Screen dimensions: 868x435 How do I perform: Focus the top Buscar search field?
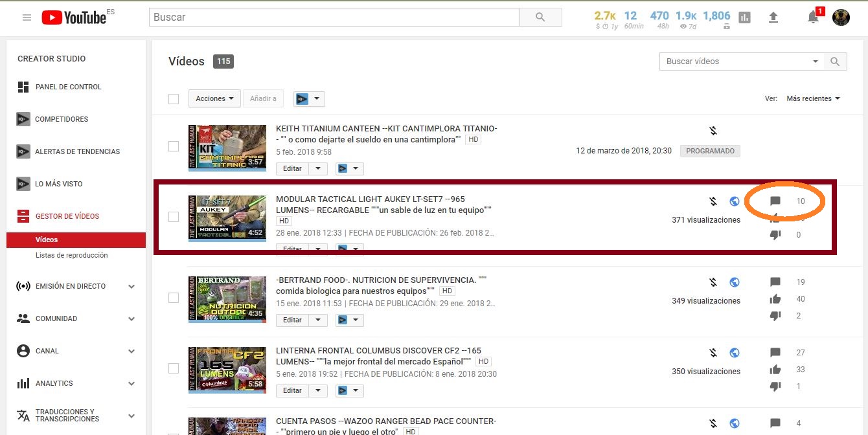334,17
